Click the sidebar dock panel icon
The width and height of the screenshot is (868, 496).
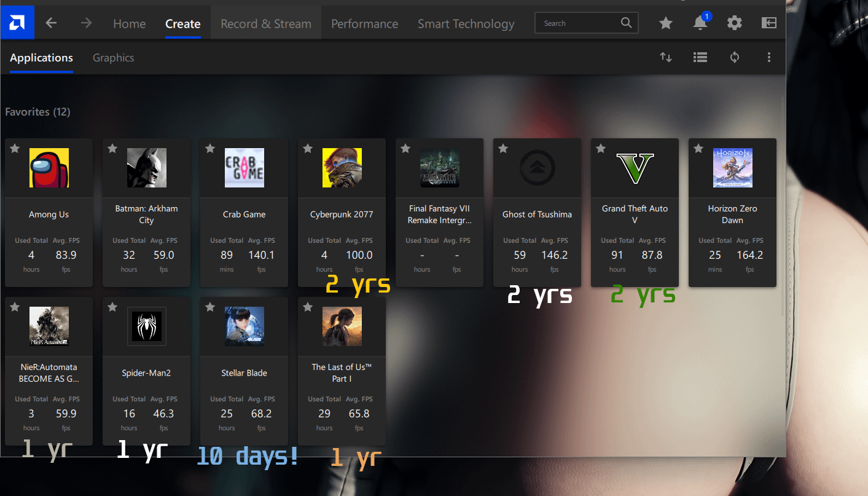tap(768, 23)
